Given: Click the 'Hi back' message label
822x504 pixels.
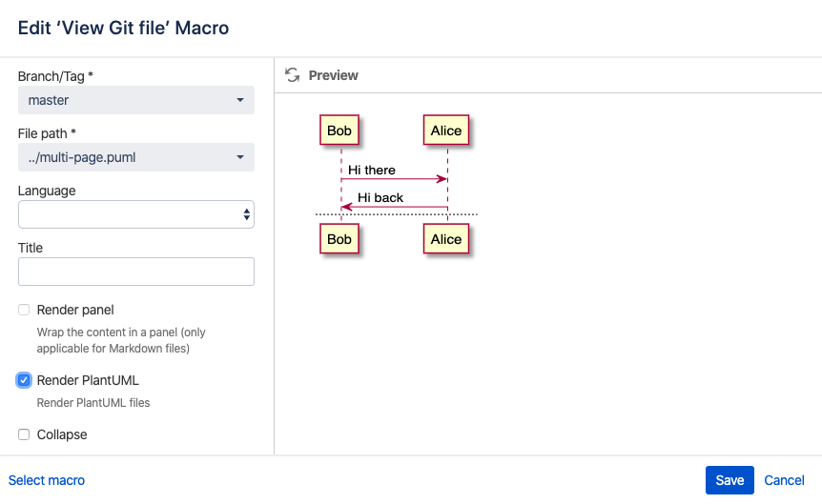Looking at the screenshot, I should 380,197.
